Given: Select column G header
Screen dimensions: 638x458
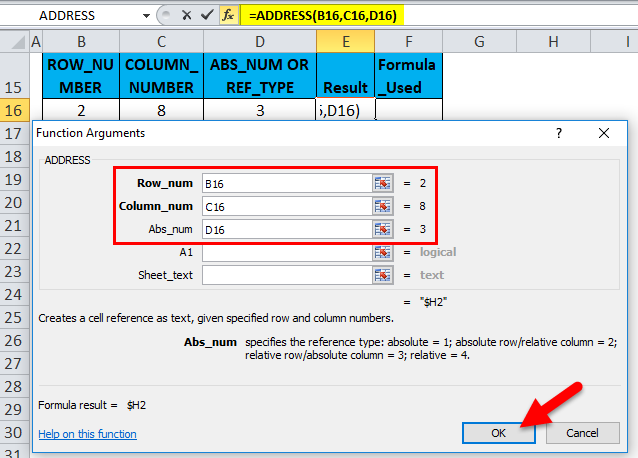Looking at the screenshot, I should tap(479, 41).
